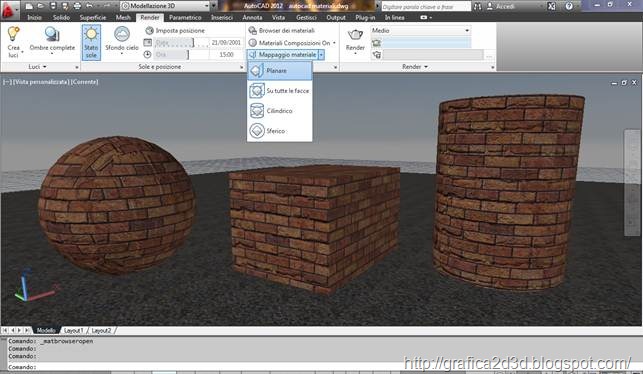Switch to the Output ribbon tab

coord(336,18)
